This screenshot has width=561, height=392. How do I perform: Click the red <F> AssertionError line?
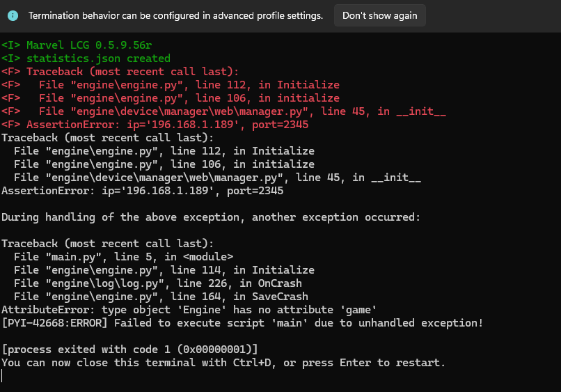point(155,125)
